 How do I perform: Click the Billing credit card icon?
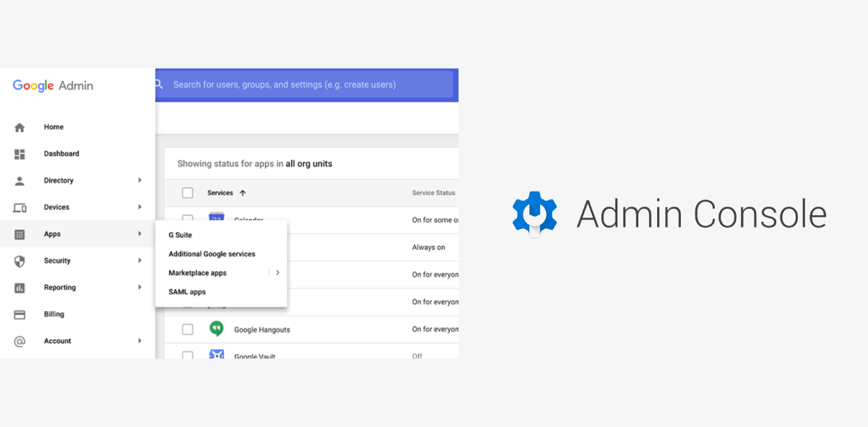tap(19, 314)
